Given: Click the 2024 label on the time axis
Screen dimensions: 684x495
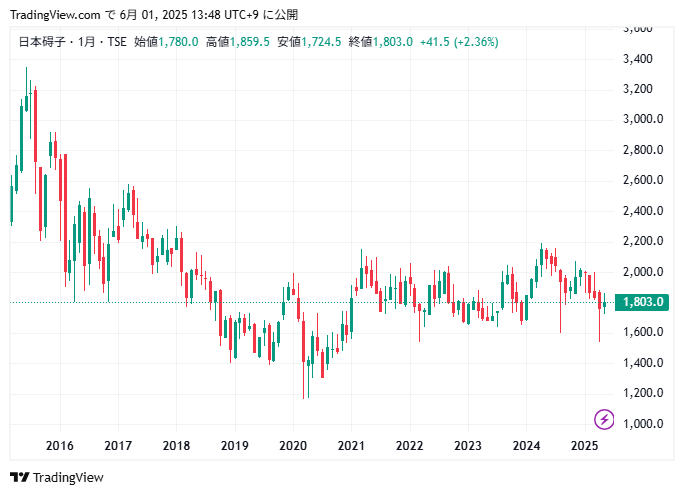Looking at the screenshot, I should click(x=526, y=446).
